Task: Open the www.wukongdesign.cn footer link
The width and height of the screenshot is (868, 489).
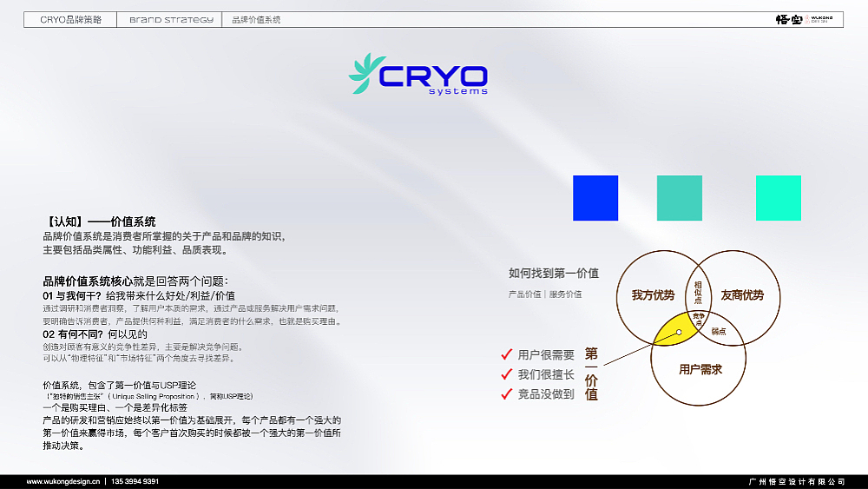Action: pos(63,481)
